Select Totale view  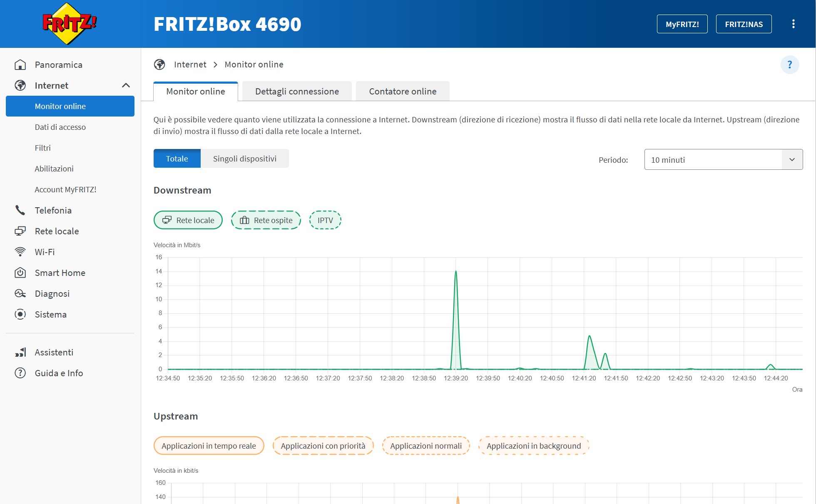click(177, 159)
